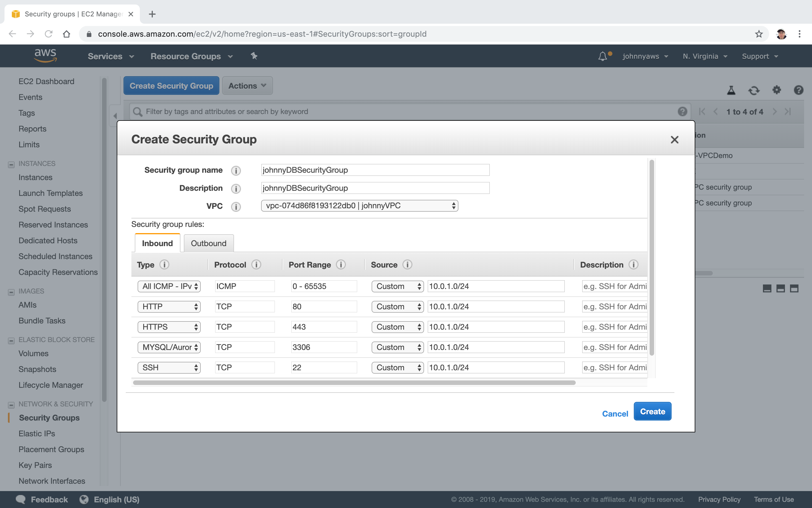812x508 pixels.
Task: Click the dialog vertical scrollbar
Action: [x=652, y=257]
